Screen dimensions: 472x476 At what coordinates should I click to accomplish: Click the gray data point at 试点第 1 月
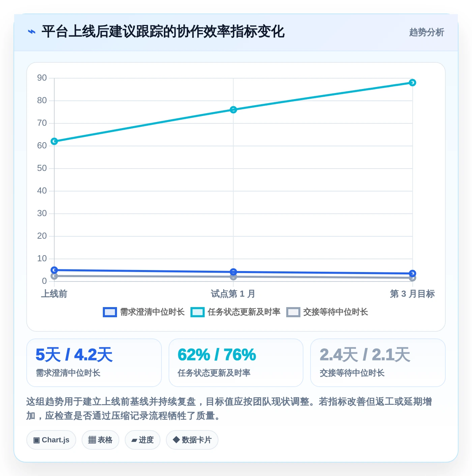[x=233, y=277]
